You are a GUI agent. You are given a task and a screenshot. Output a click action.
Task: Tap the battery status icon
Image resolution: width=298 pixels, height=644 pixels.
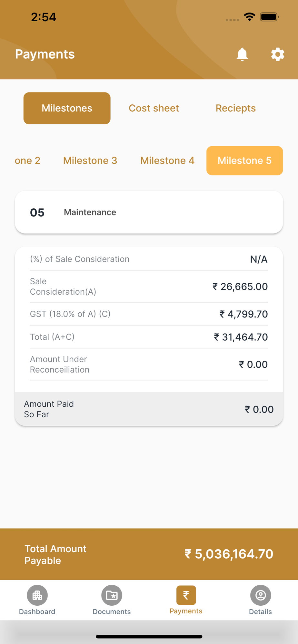pos(269,17)
